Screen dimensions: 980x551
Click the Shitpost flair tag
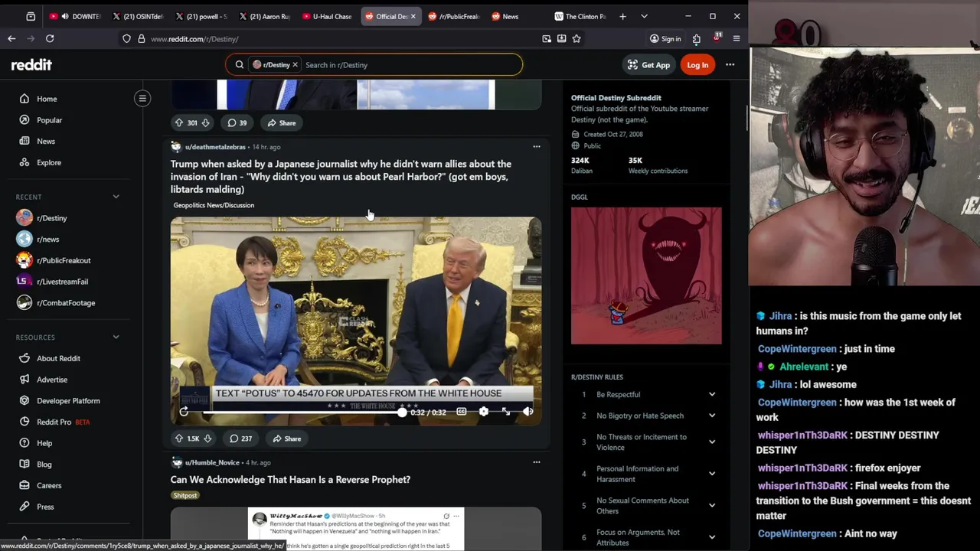[x=185, y=495]
